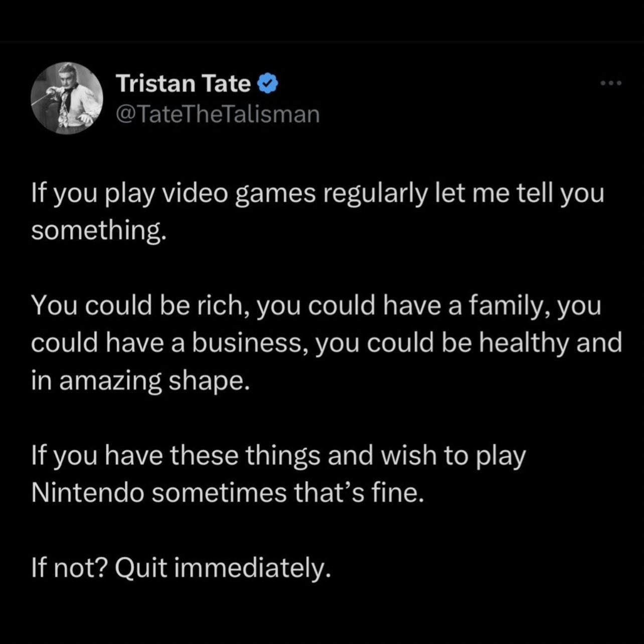Click the word "something." in the tweet
The height and width of the screenshot is (644, 644).
coord(98,231)
